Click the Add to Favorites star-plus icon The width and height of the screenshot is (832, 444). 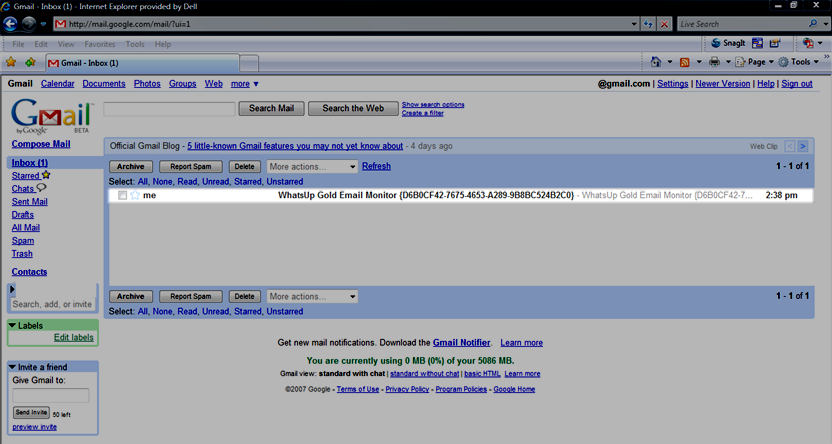(x=30, y=63)
